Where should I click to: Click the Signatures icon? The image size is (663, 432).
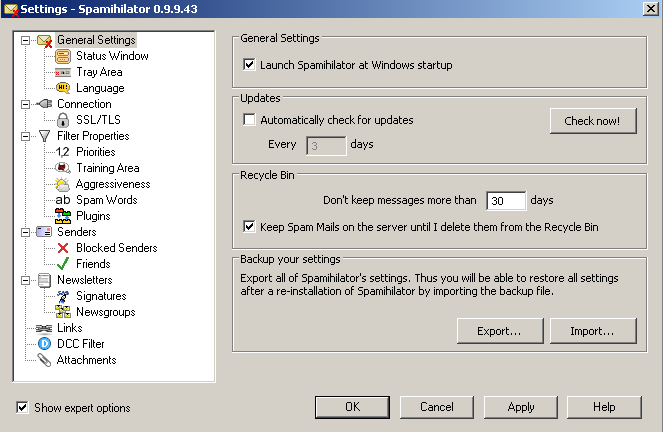(63, 296)
